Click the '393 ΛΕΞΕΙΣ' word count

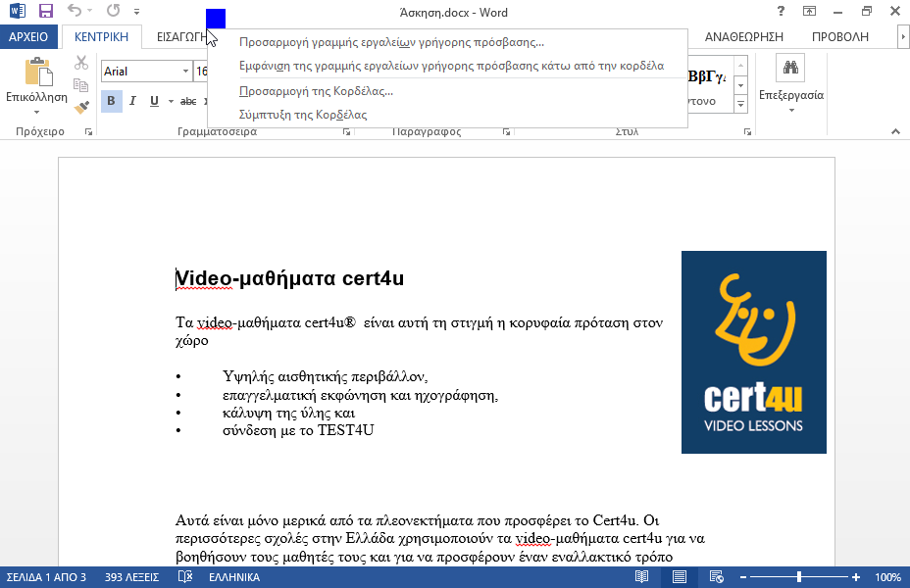tap(131, 577)
